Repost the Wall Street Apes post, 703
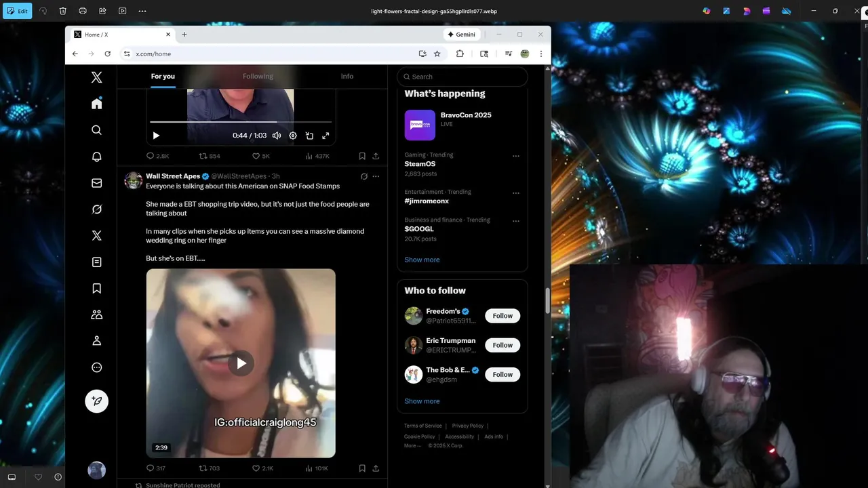 pos(210,468)
